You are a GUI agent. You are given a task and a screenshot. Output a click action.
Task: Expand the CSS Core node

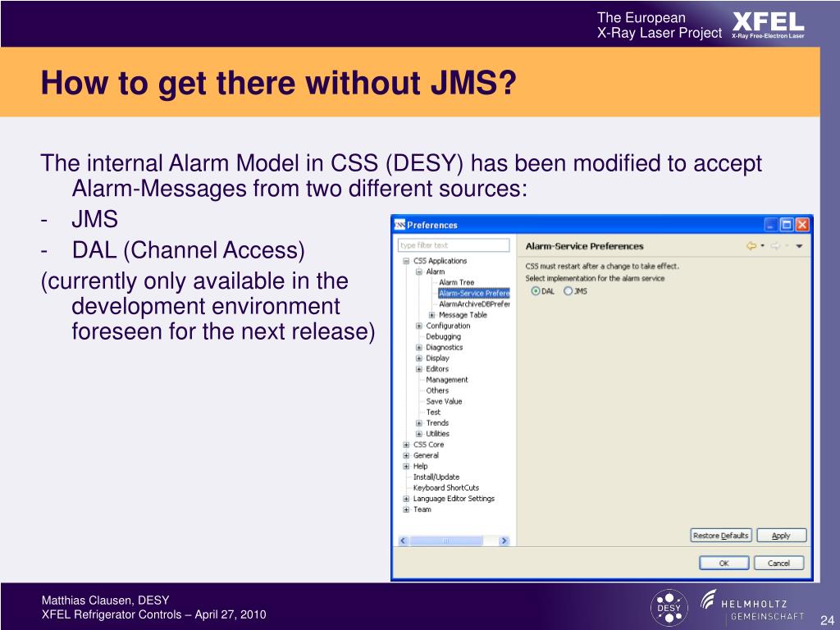click(x=406, y=445)
